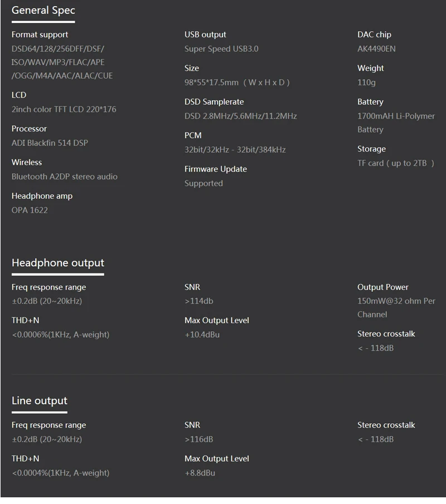Screen dimensions: 446x504
Task: Select the +8.8dBu line output level
Action: pyautogui.click(x=200, y=473)
